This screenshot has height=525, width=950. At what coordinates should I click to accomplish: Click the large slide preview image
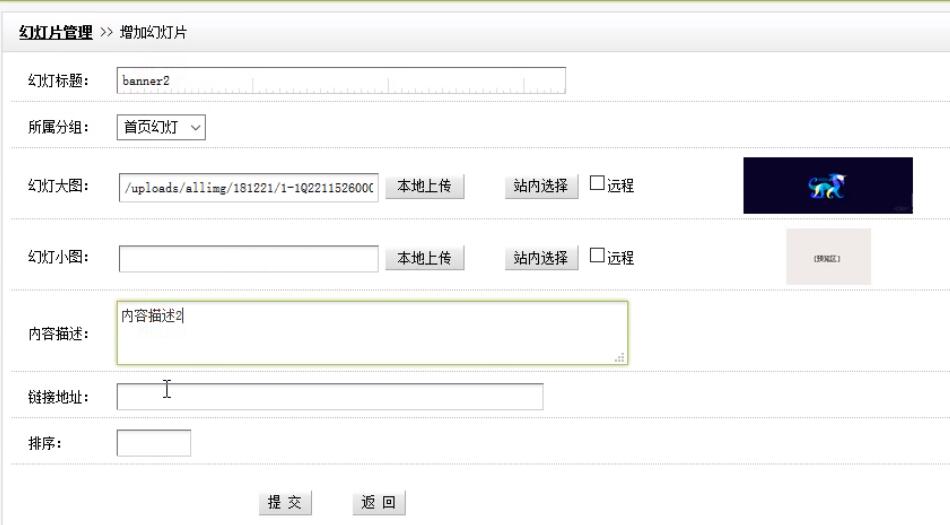[827, 185]
